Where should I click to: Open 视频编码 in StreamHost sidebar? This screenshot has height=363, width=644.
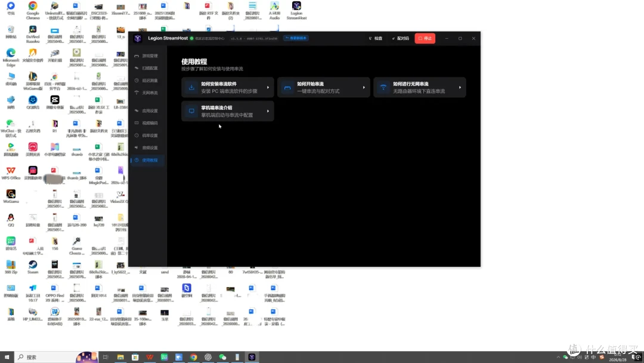(147, 124)
